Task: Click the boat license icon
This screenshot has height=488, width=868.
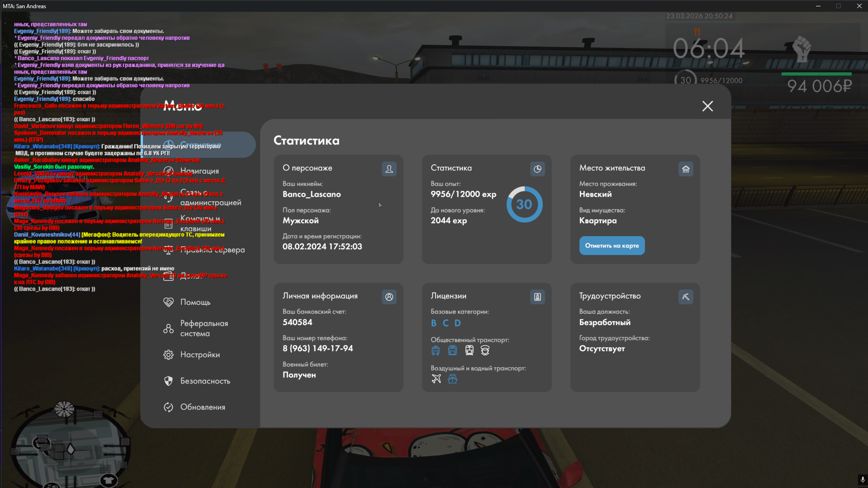Action: coord(452,379)
